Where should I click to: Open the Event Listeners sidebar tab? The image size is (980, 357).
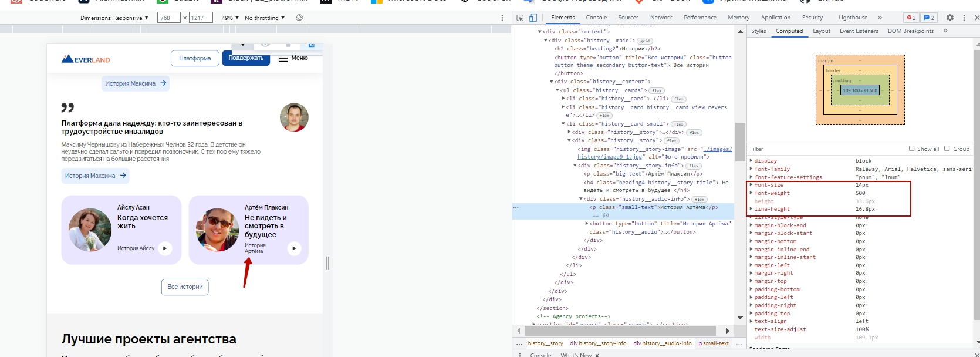pyautogui.click(x=859, y=31)
